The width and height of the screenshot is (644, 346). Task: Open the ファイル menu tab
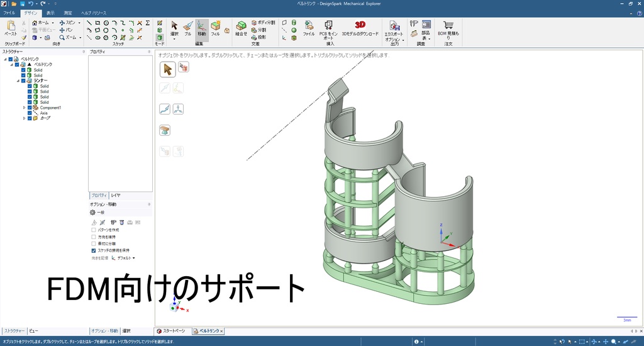coord(9,13)
